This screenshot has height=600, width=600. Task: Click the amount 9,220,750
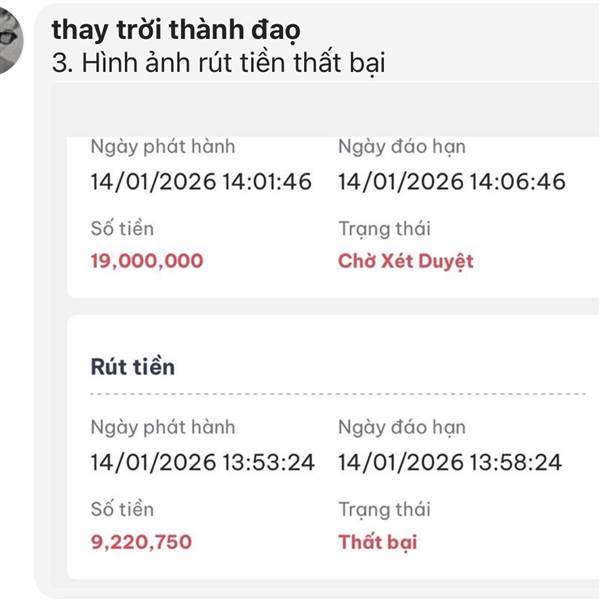click(x=141, y=543)
